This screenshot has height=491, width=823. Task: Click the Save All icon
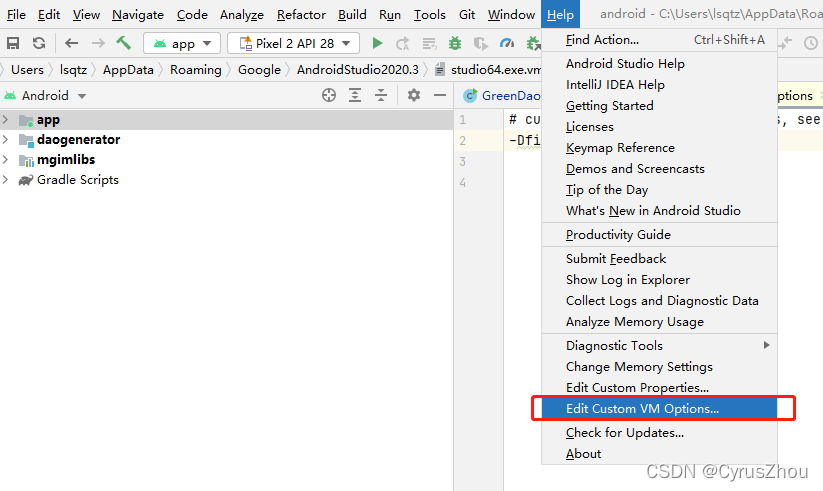click(13, 43)
